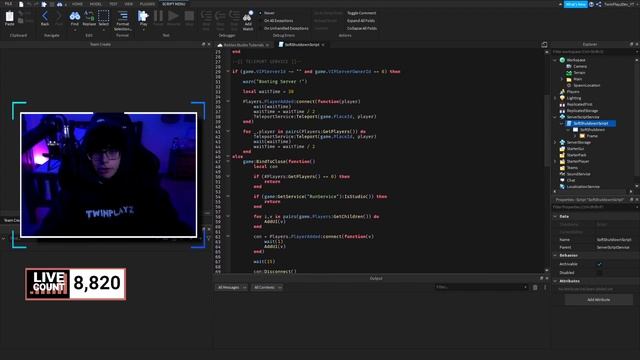Click the Parent property value ServerScriptService
This screenshot has width=640, height=360.
pos(614,247)
